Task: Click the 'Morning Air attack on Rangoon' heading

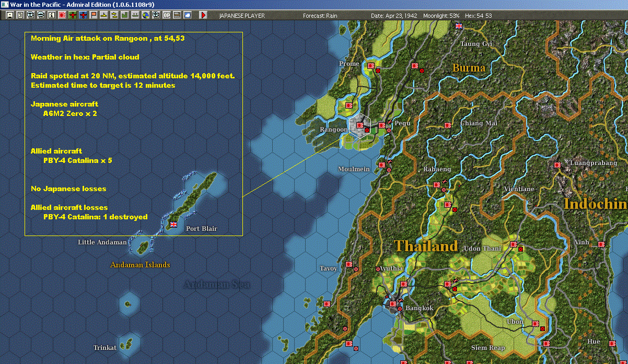Action: coord(108,38)
